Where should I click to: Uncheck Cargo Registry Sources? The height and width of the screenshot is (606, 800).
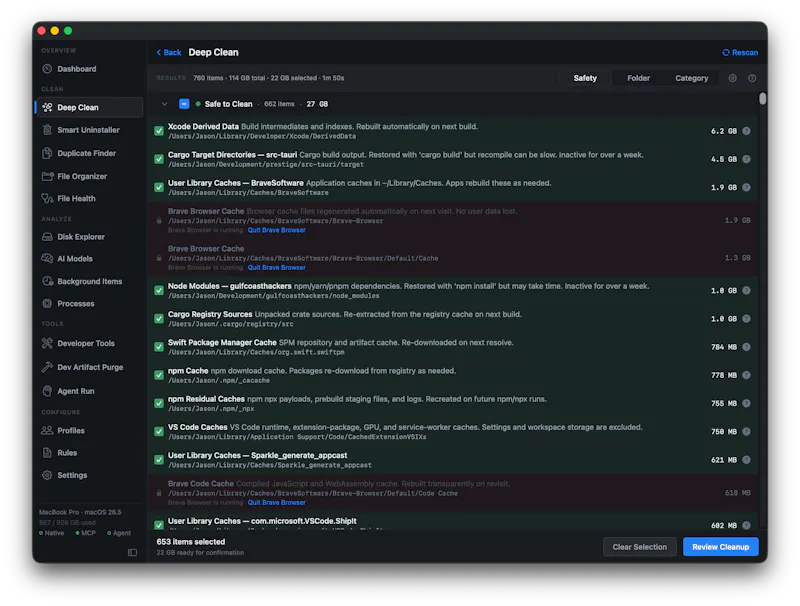coord(159,319)
